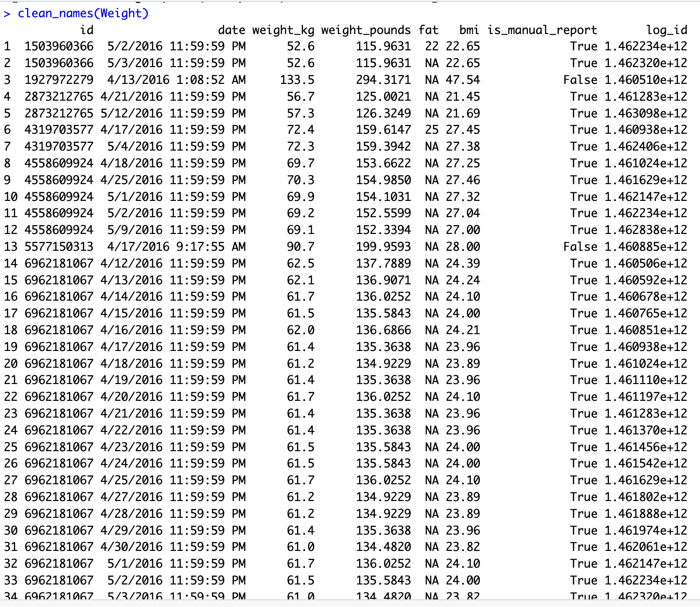This screenshot has height=607, width=700.
Task: Click date 5/12/2016 11:59:59 PM
Action: (x=173, y=113)
